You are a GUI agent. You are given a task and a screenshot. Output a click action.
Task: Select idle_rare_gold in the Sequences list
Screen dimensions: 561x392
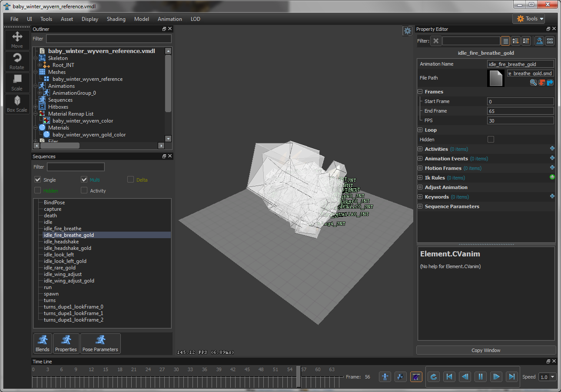pyautogui.click(x=60, y=268)
